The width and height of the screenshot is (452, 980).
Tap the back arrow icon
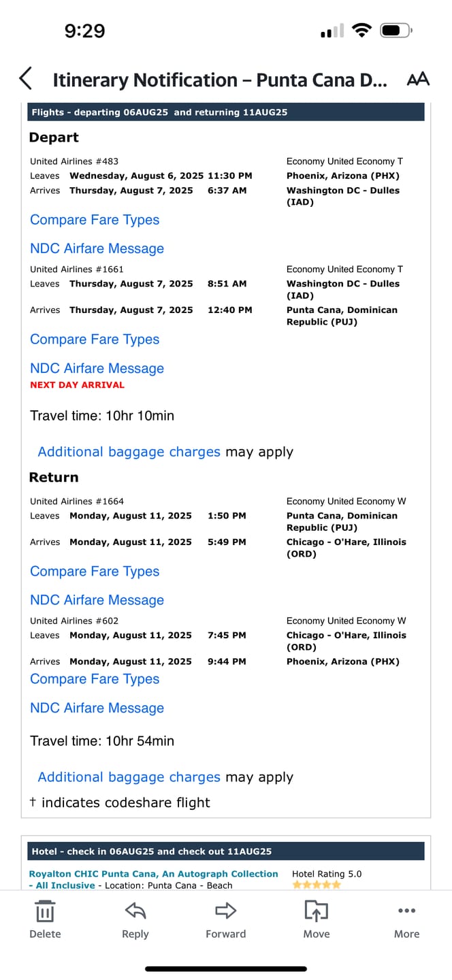tap(26, 79)
